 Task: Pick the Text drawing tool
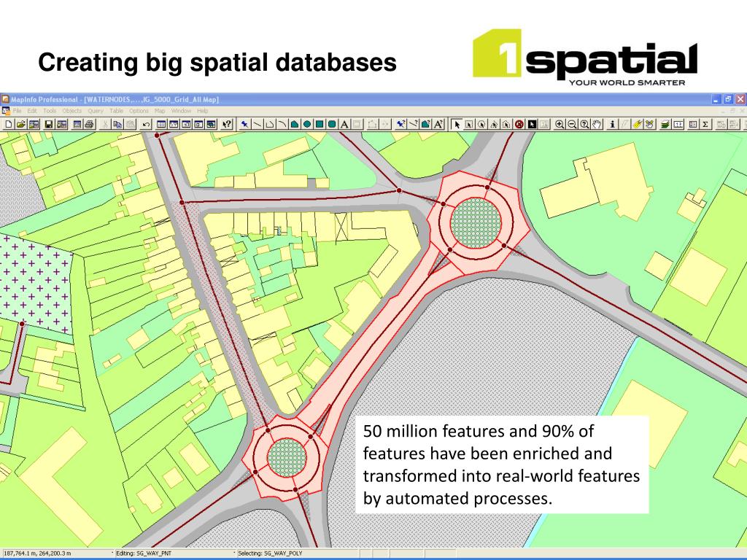(x=344, y=124)
